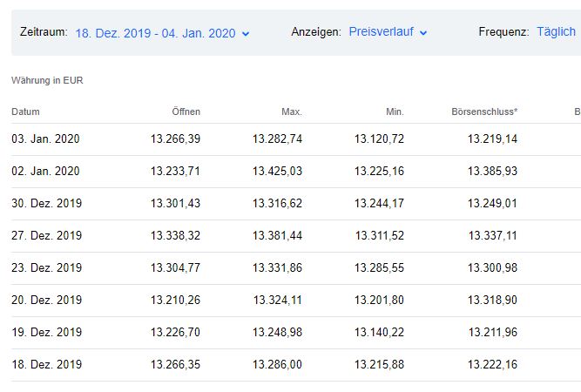
Task: Select the 27. Dez. 2019 date cell
Action: [x=46, y=235]
